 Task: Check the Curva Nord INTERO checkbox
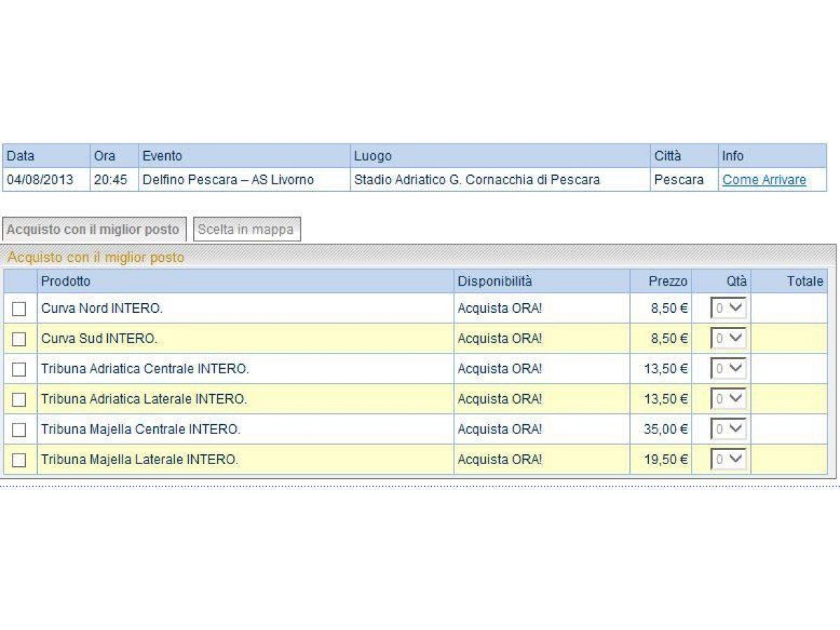[x=19, y=309]
